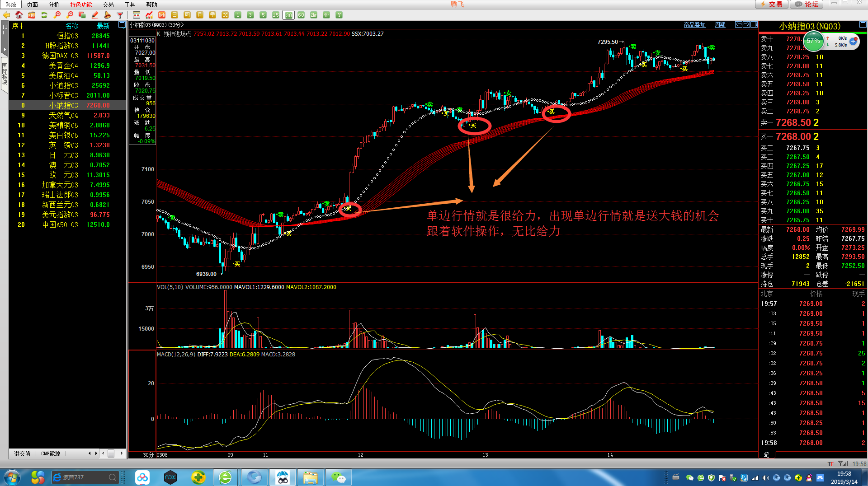Click the taskbar search box 波音737
The image size is (868, 486).
[x=85, y=477]
